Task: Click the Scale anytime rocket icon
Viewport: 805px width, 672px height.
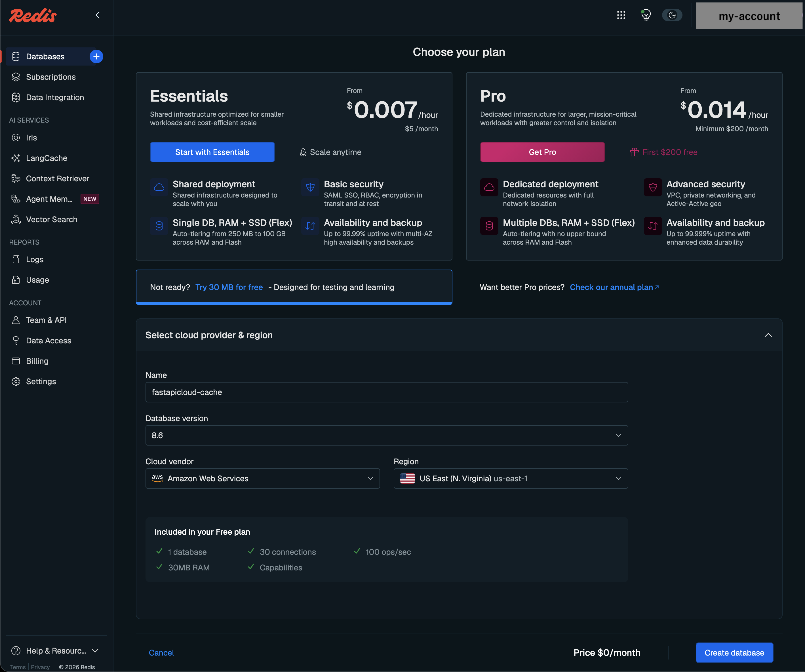Action: 303,152
